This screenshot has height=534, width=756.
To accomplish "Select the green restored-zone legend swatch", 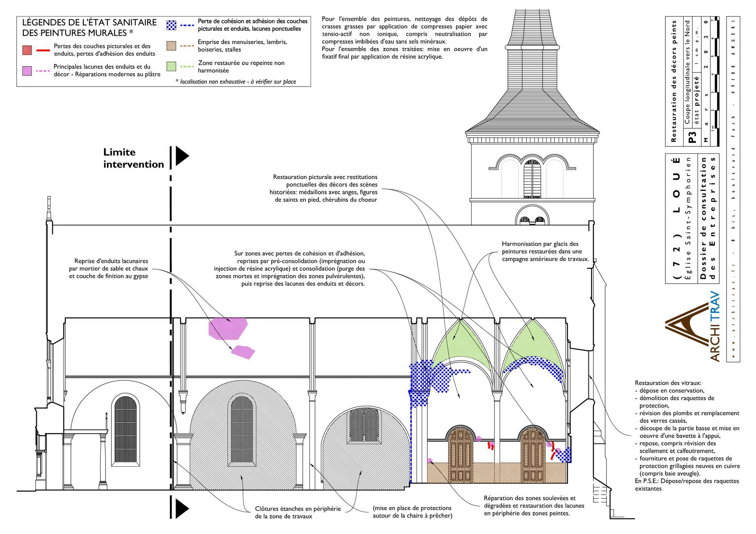I will click(x=171, y=66).
